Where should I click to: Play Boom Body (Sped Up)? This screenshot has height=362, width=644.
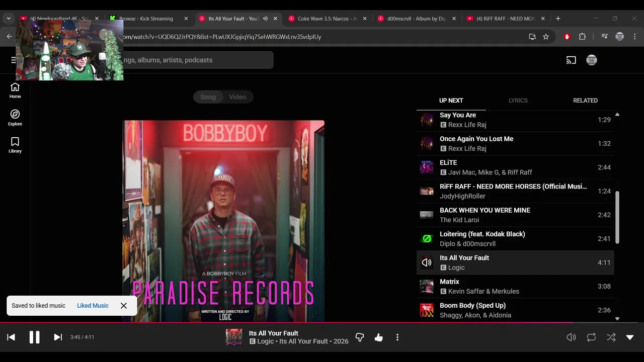point(515,310)
